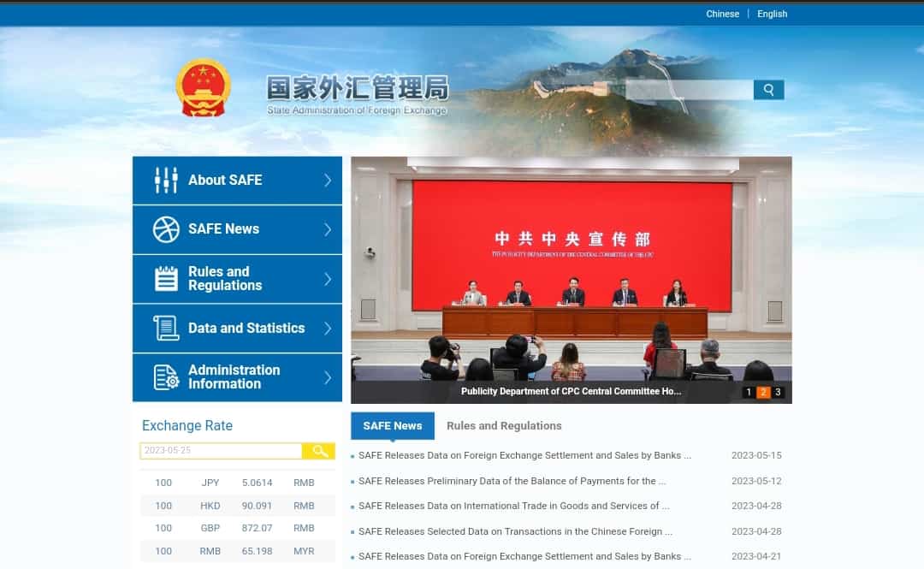Click the national emblem logo of SAFE

click(203, 88)
